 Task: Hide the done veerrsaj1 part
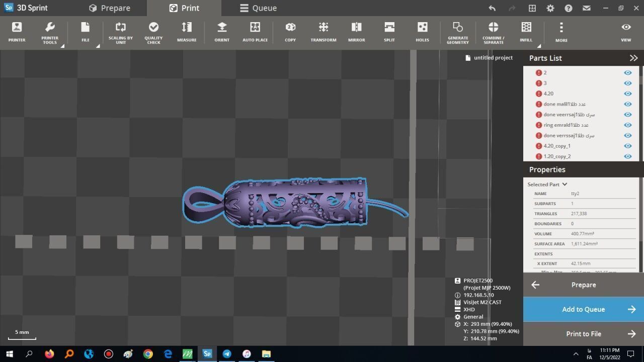(627, 115)
